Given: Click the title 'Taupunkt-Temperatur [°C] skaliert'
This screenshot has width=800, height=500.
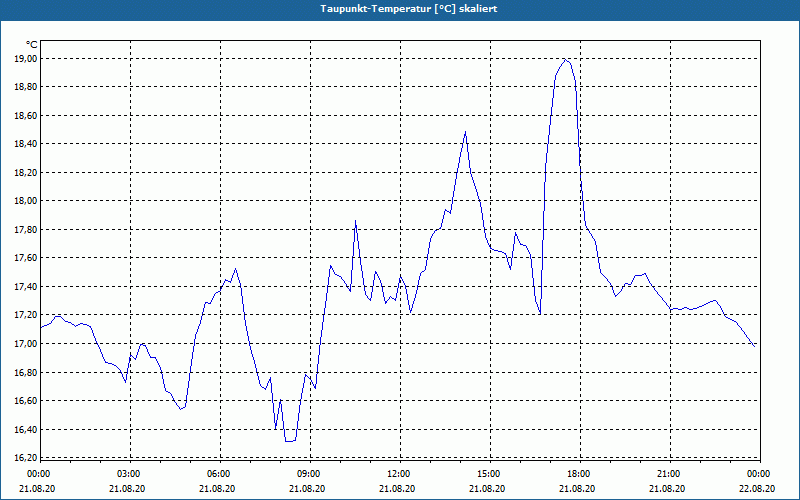Looking at the screenshot, I should click(x=409, y=9).
